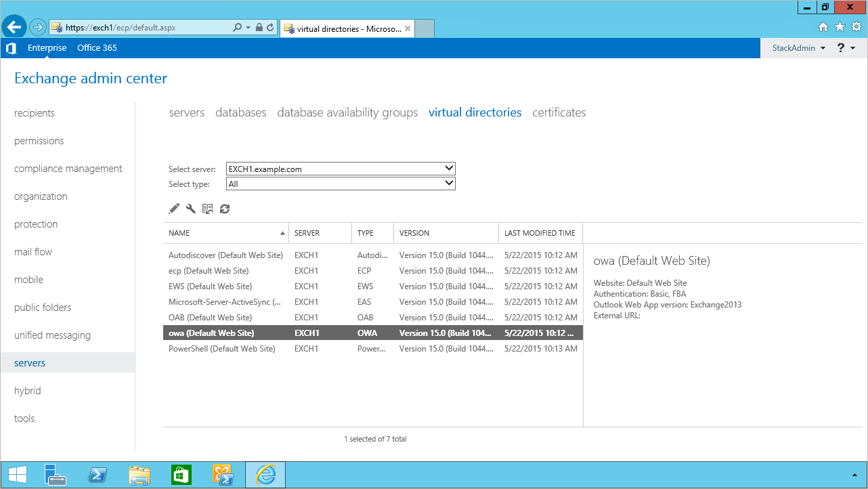
Task: Sort by the NAME column header
Action: (x=225, y=233)
